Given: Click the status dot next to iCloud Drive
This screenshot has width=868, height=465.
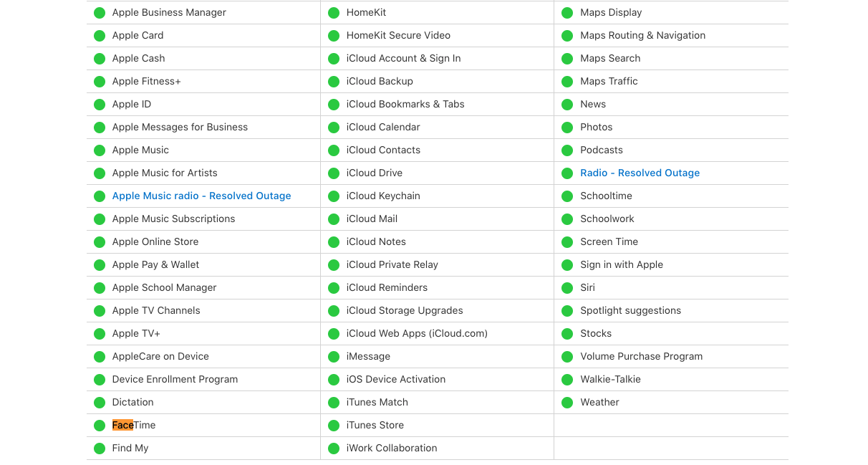Looking at the screenshot, I should 334,173.
